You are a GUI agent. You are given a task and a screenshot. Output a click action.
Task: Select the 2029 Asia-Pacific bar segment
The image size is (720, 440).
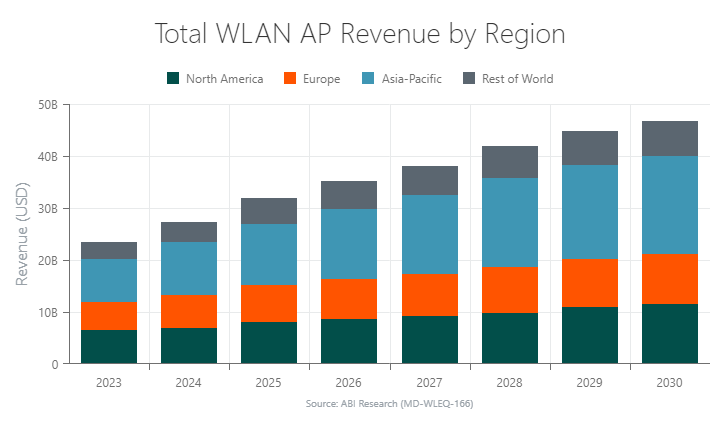(590, 212)
